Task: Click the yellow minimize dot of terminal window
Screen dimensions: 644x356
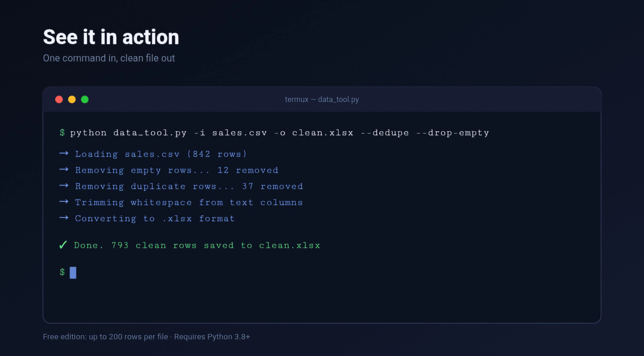Action: (x=72, y=99)
